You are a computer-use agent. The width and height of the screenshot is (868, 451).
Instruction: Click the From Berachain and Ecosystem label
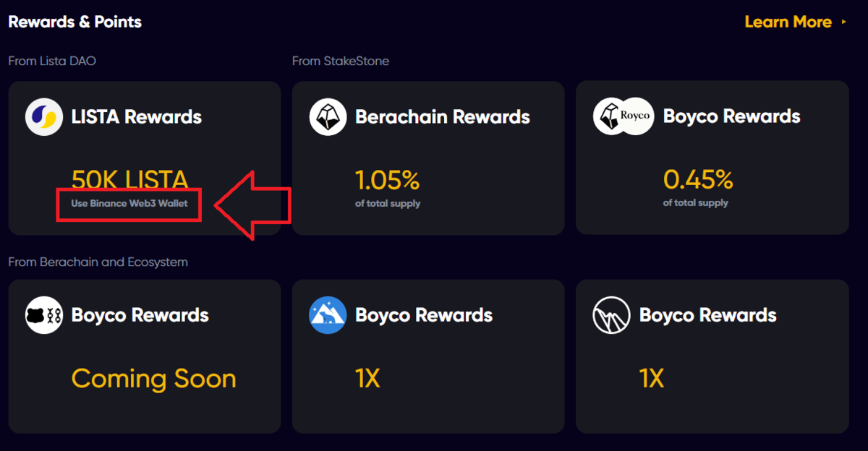98,262
